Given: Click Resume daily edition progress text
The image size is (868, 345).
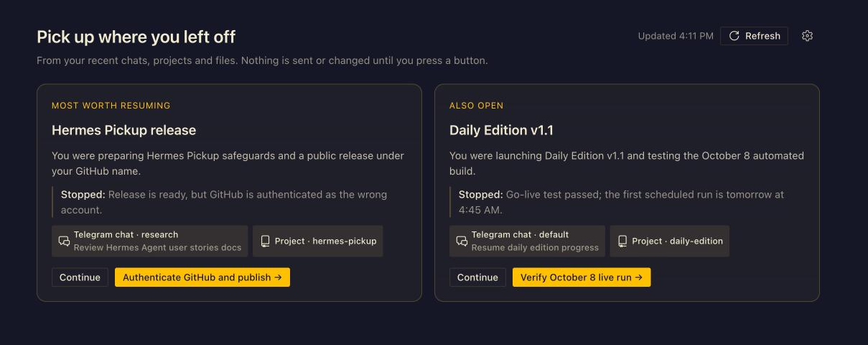Looking at the screenshot, I should pyautogui.click(x=535, y=247).
